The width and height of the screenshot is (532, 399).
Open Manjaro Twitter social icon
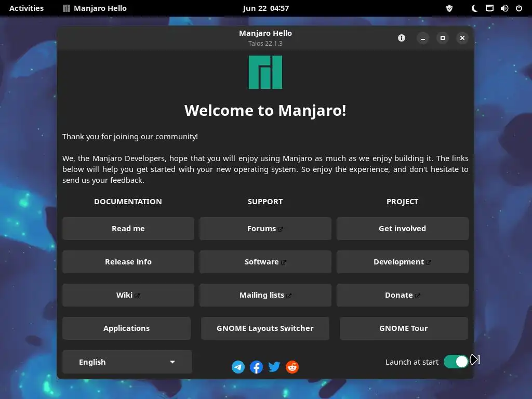(274, 367)
